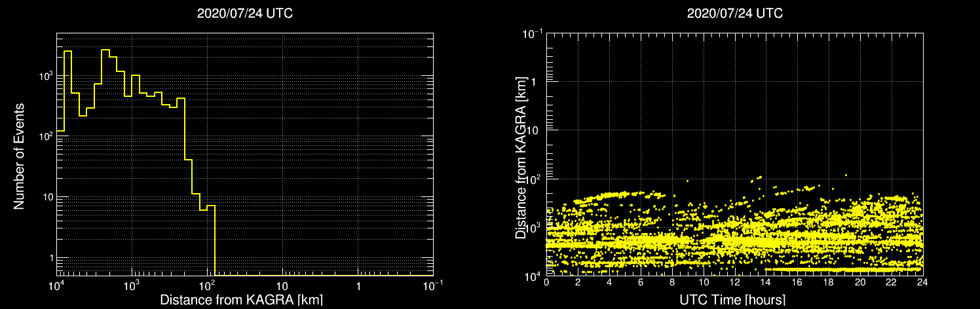Click UTC time tick label 2

coord(578,282)
